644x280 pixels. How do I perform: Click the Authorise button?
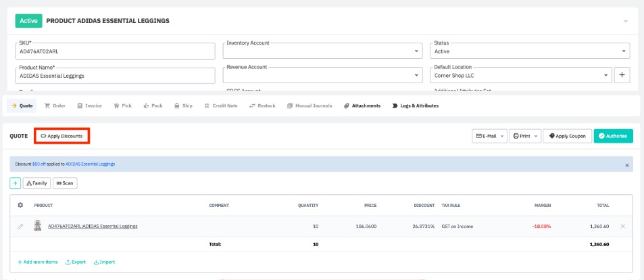click(x=613, y=136)
